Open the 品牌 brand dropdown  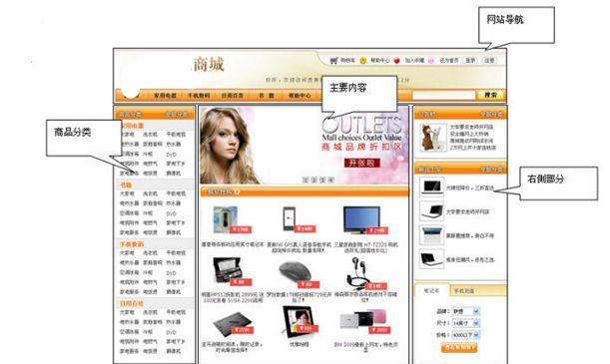(465, 311)
